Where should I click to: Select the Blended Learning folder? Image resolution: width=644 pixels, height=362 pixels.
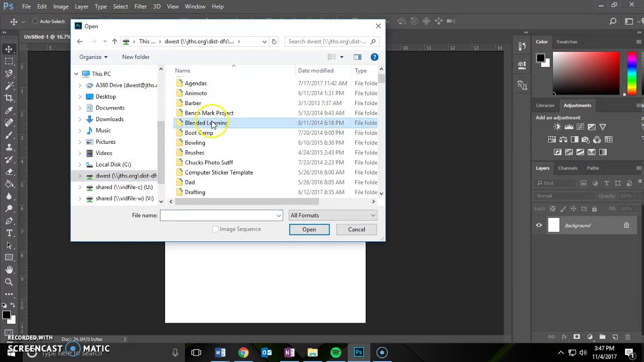pyautogui.click(x=206, y=123)
